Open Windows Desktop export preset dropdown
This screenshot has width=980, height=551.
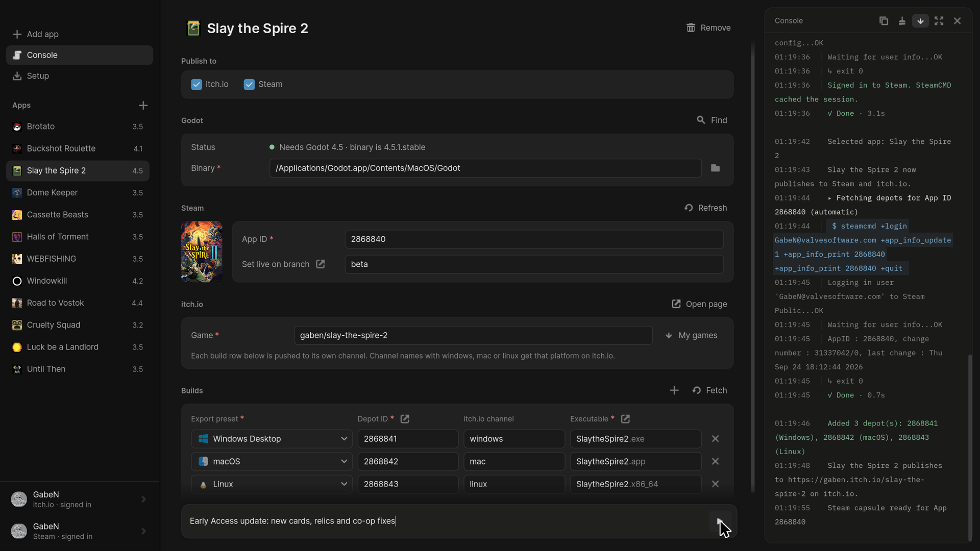pos(272,439)
